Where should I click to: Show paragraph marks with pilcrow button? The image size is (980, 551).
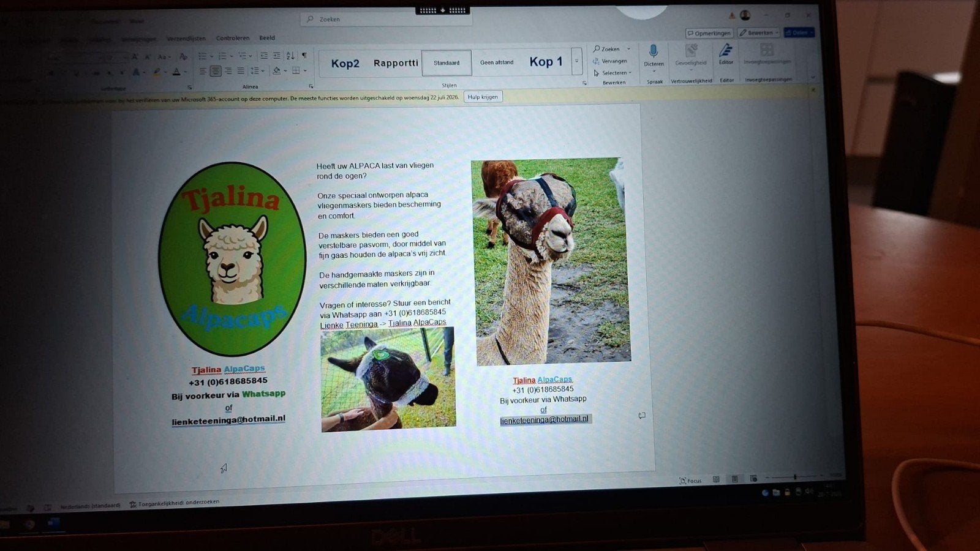pos(304,56)
